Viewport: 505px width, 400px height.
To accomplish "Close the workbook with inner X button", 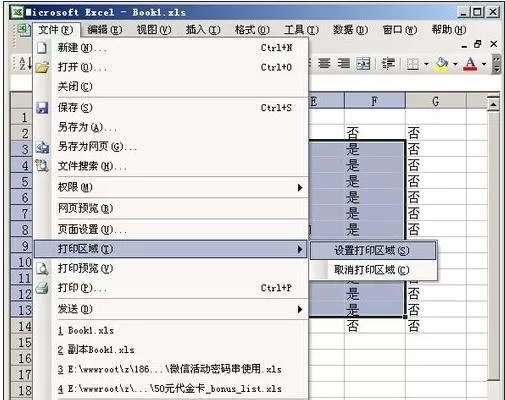I will pyautogui.click(x=494, y=44).
